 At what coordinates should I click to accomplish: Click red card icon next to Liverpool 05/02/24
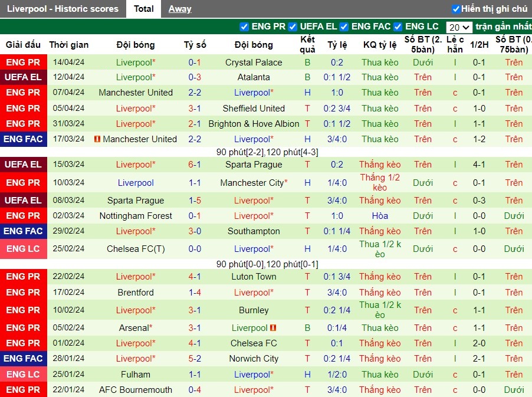point(273,328)
